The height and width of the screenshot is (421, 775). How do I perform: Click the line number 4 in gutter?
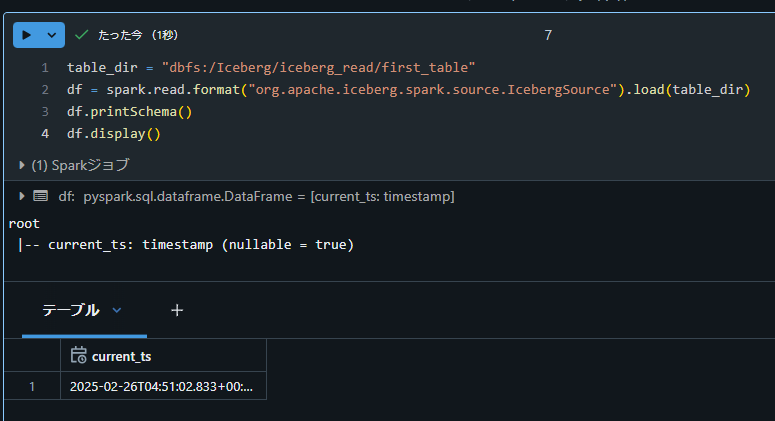pyautogui.click(x=45, y=134)
